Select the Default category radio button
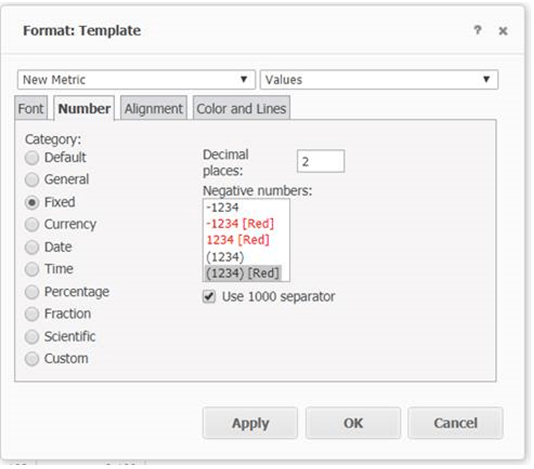 32,158
